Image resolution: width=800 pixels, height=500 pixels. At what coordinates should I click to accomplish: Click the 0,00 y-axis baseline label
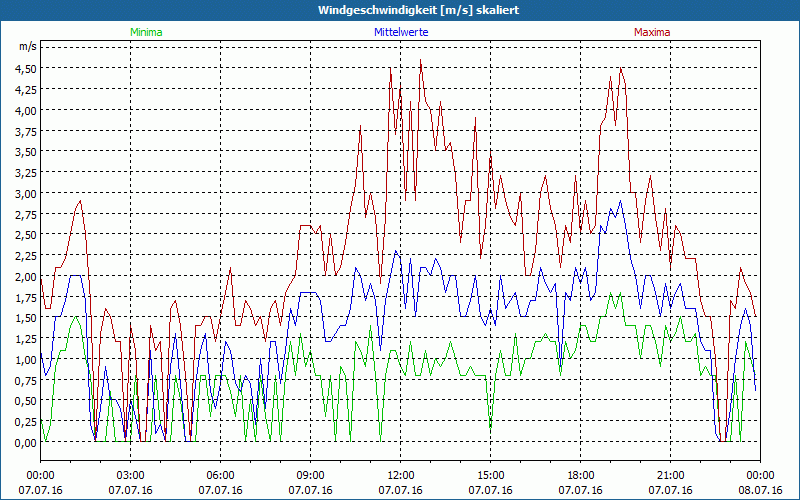click(26, 442)
